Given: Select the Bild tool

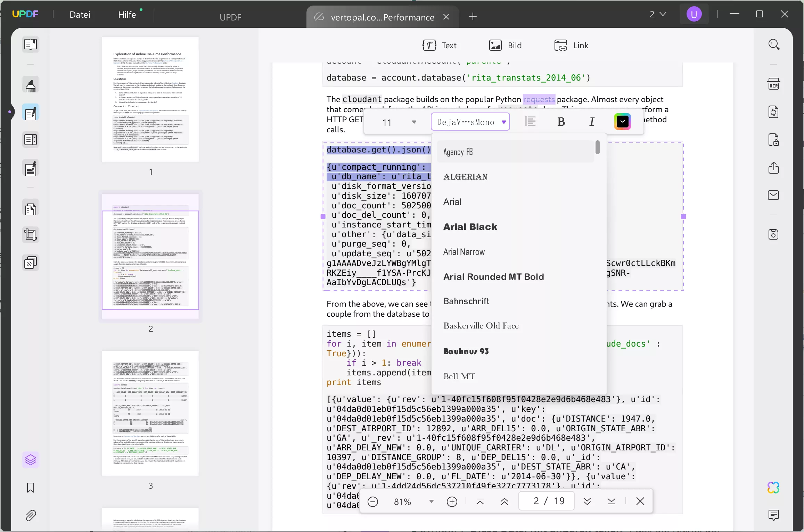Looking at the screenshot, I should click(x=506, y=45).
